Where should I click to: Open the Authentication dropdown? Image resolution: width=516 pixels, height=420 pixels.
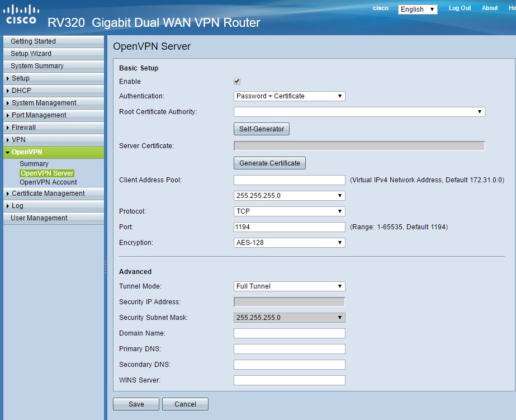[x=289, y=96]
